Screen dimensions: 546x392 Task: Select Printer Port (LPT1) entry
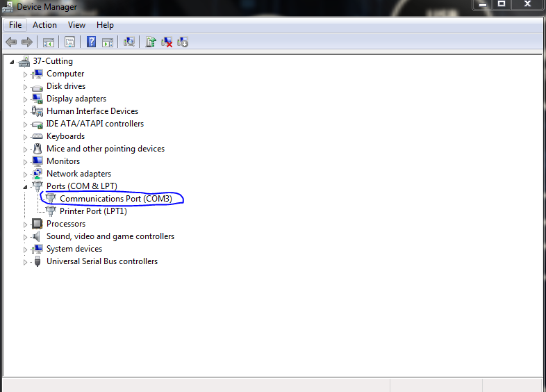(x=93, y=211)
